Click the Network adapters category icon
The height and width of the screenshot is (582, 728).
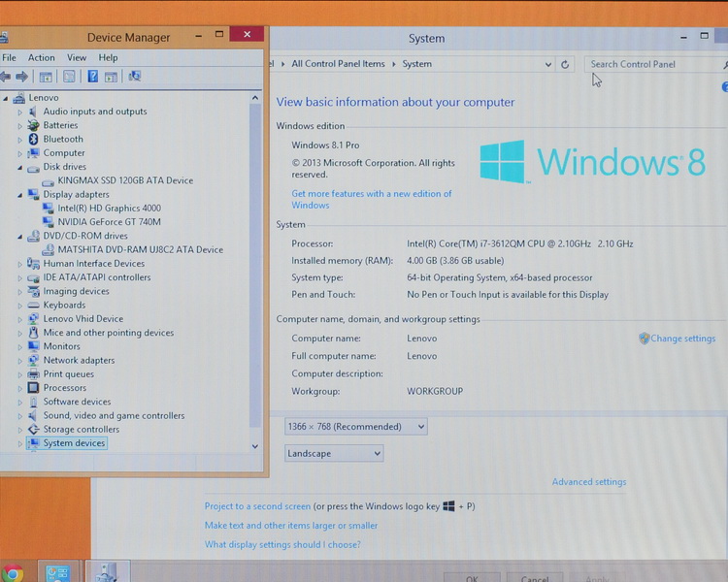[33, 360]
